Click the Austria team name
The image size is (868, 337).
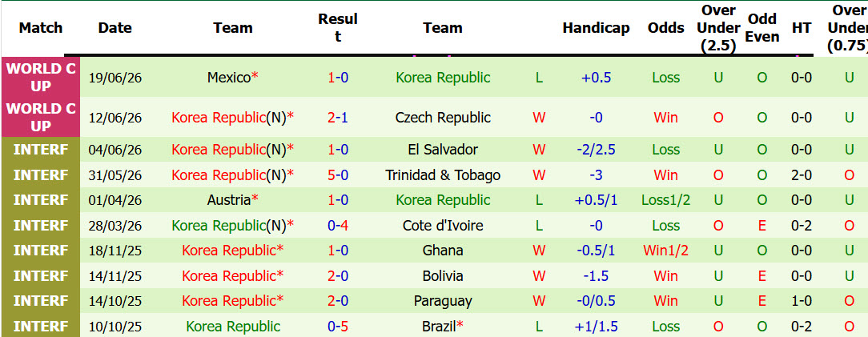pos(229,200)
